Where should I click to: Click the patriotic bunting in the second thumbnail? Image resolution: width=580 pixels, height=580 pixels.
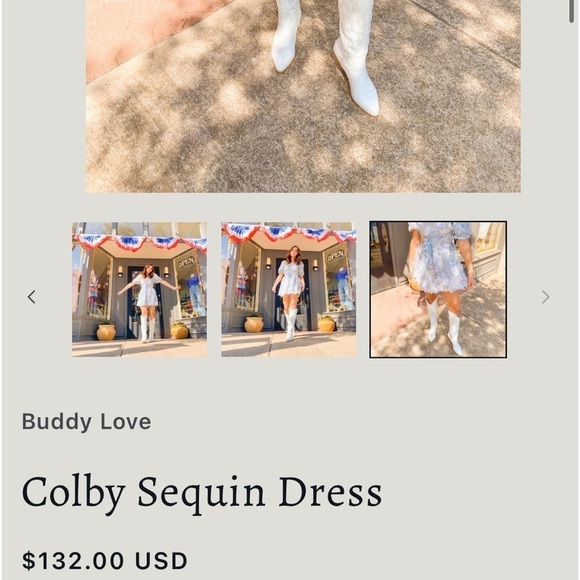pos(289,232)
